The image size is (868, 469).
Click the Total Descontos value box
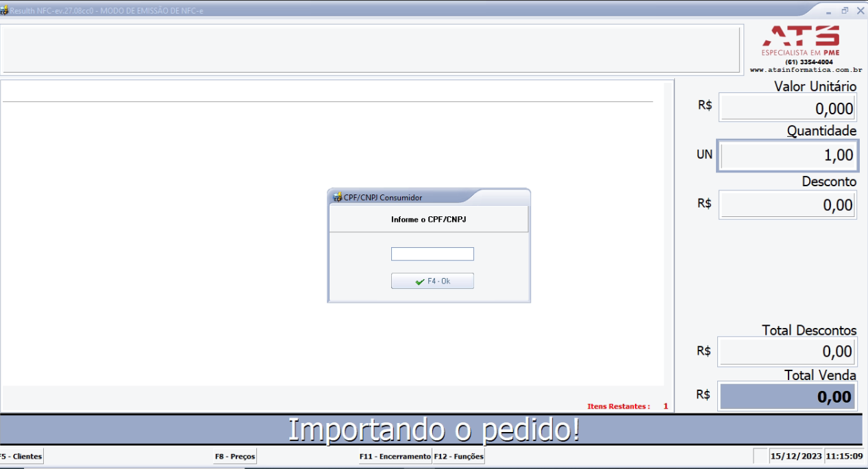[787, 352]
